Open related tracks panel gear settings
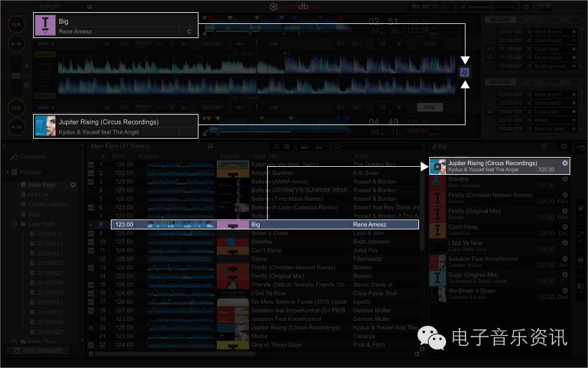 [x=563, y=146]
